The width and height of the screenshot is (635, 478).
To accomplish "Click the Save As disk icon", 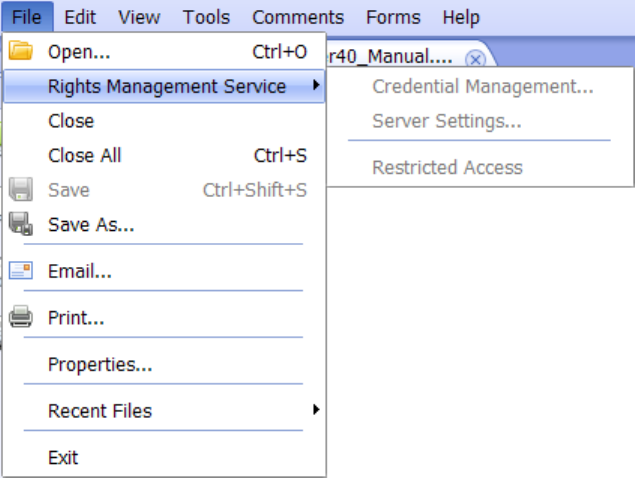I will pyautogui.click(x=21, y=224).
